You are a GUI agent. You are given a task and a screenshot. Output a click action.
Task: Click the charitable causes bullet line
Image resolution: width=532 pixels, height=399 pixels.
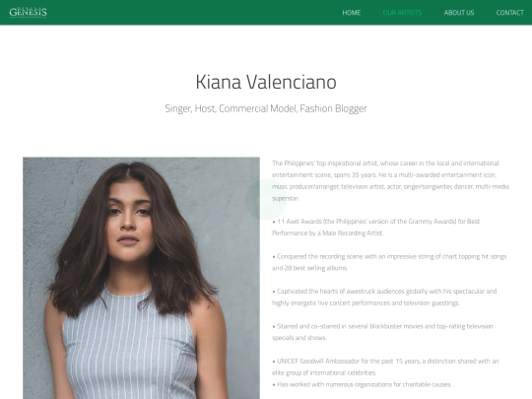click(362, 384)
